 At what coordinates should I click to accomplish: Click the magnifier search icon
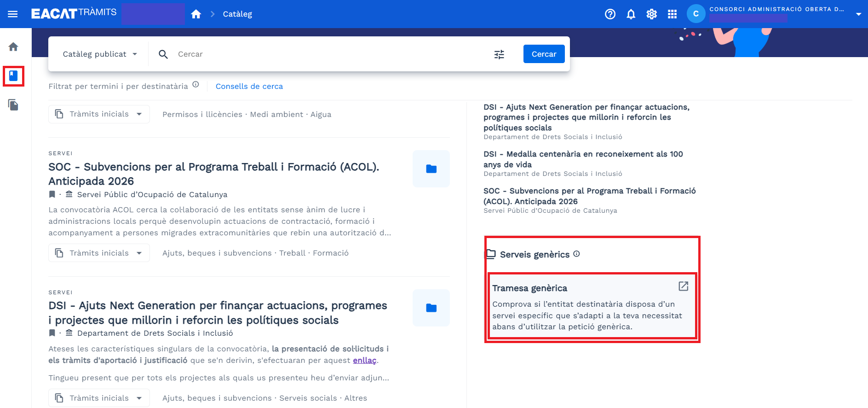pyautogui.click(x=163, y=54)
